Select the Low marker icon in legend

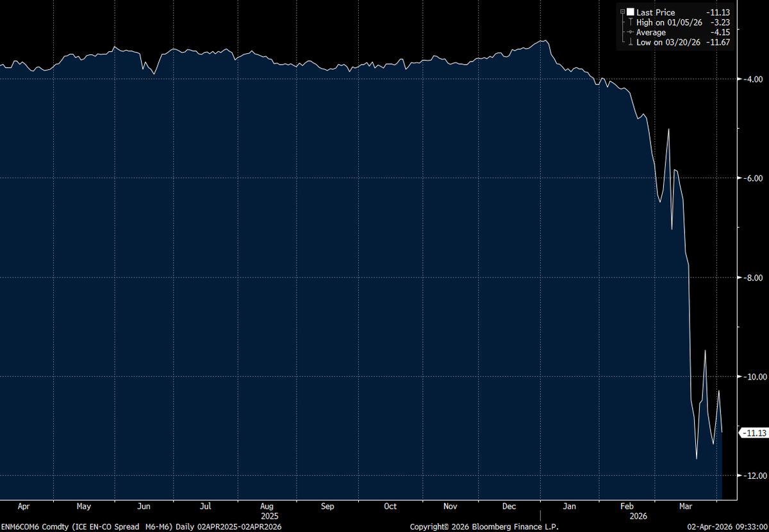click(x=631, y=42)
